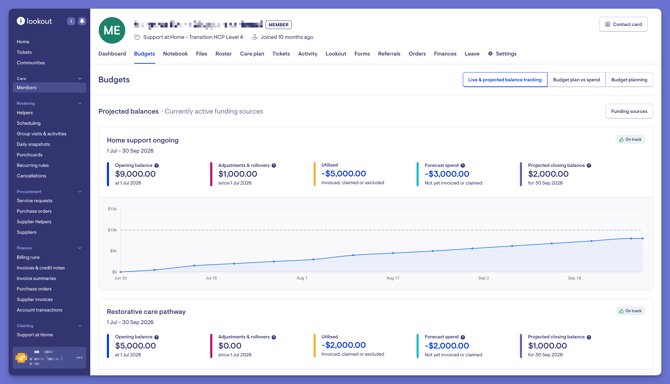
Task: Collapse the Claiming sidebar section
Action: (x=79, y=326)
